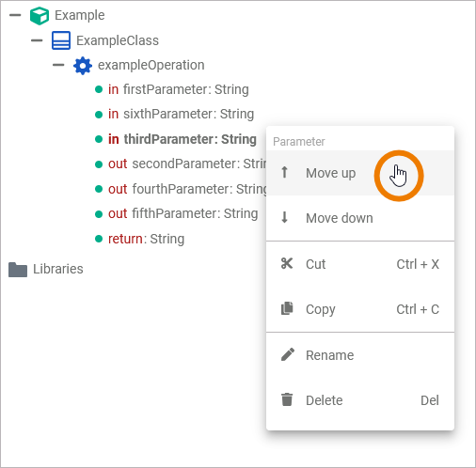This screenshot has width=476, height=468.
Task: Collapse the ExampleClass tree node
Action: tap(37, 40)
